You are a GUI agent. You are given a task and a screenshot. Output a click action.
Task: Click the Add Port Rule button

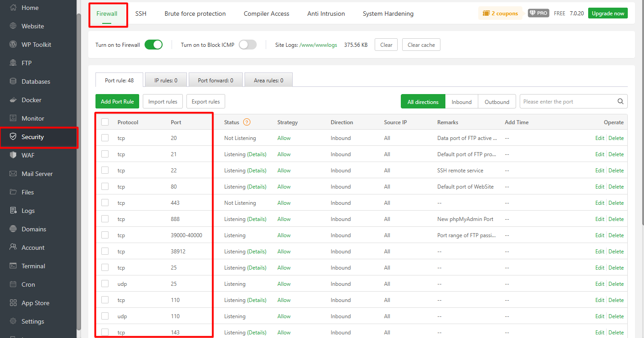click(x=117, y=101)
